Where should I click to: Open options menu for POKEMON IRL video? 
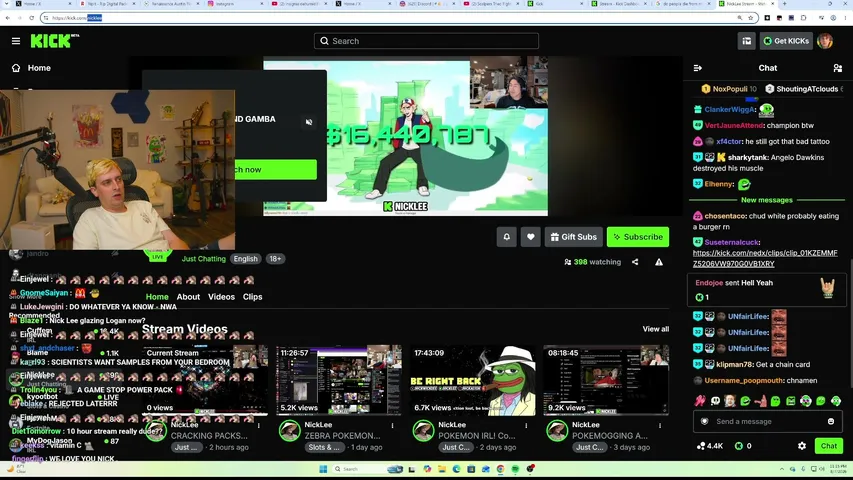click(x=526, y=426)
